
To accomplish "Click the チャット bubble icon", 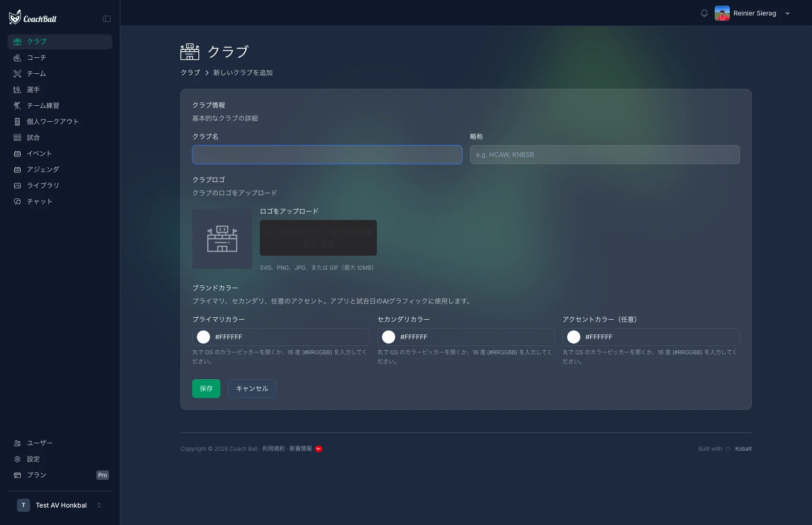I will pyautogui.click(x=17, y=201).
